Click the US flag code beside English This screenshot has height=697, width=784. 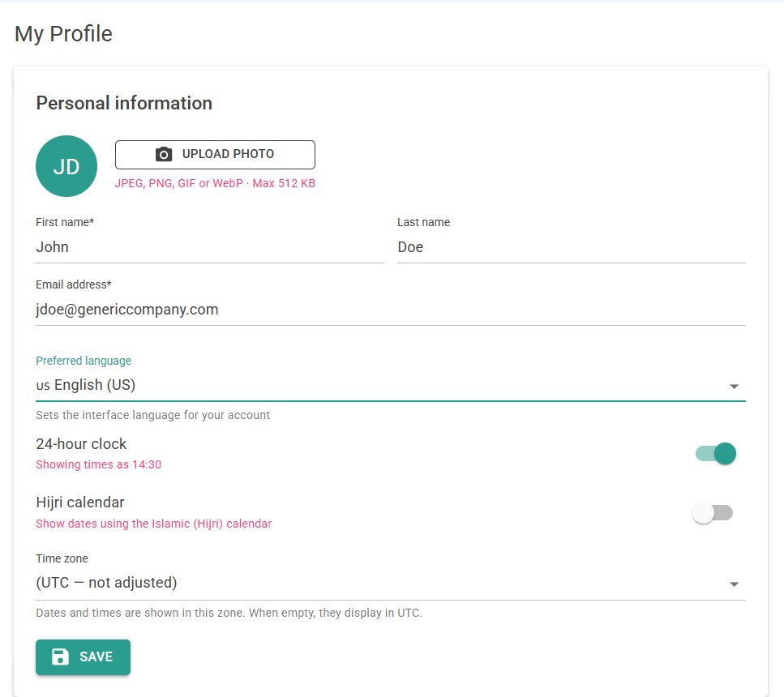coord(43,386)
